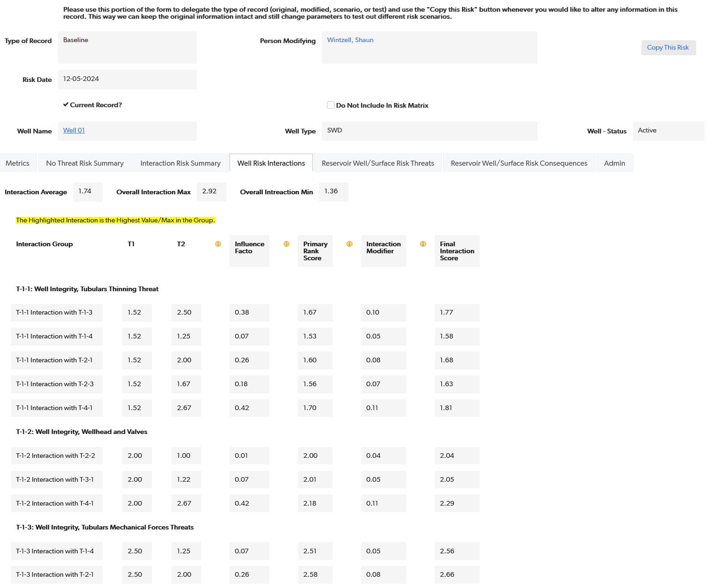Screen dimensions: 706x588
Task: Click info icon just before Final Interaction Score
Action: 423,244
